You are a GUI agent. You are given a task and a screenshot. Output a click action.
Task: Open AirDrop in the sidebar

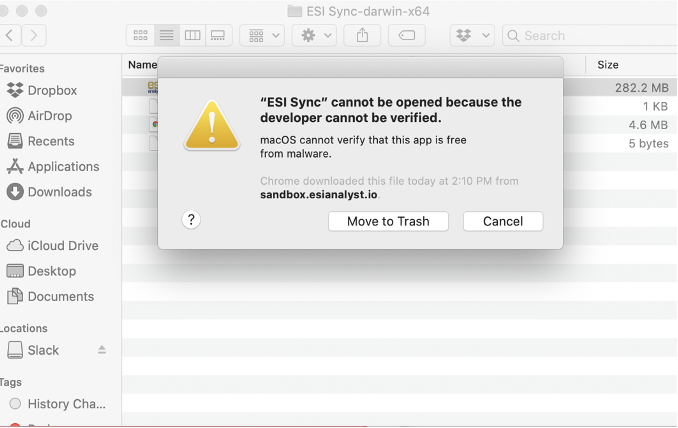39,116
